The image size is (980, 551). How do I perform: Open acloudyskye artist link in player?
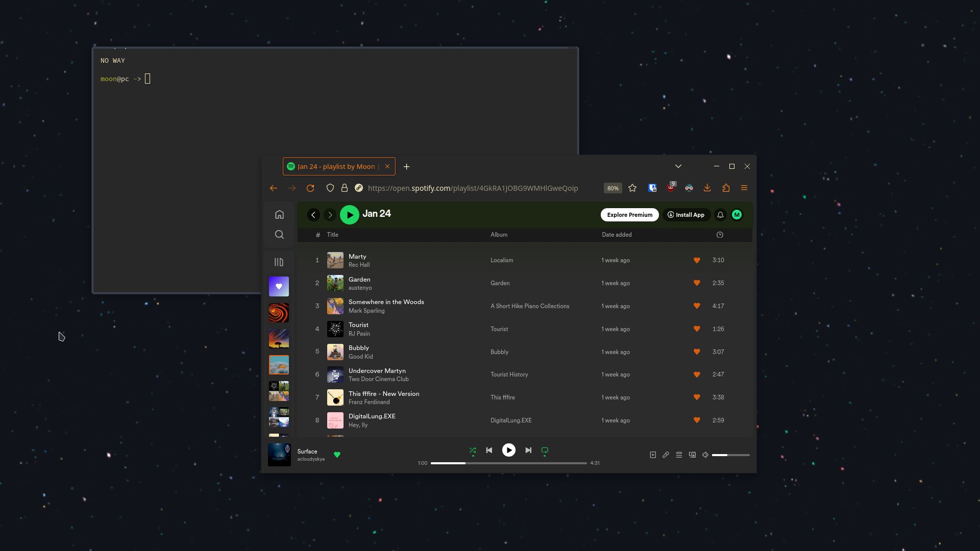(311, 459)
